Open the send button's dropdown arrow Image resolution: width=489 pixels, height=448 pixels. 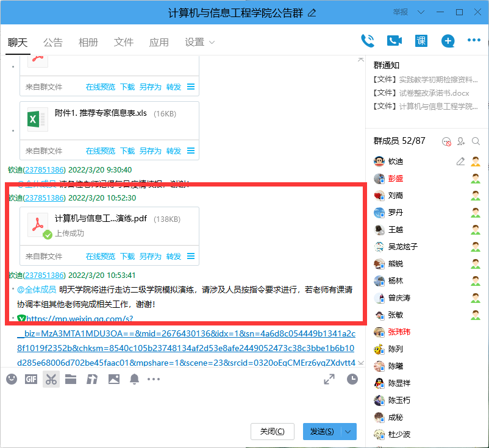[x=349, y=431]
